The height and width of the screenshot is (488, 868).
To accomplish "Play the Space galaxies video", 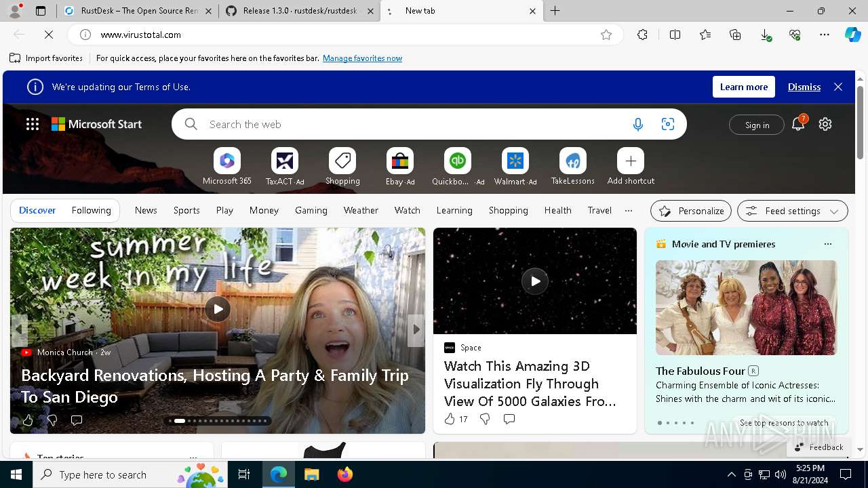I will [535, 281].
